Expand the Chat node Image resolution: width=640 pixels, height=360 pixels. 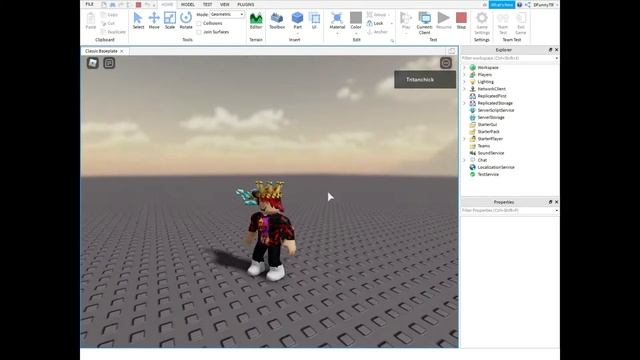click(464, 160)
